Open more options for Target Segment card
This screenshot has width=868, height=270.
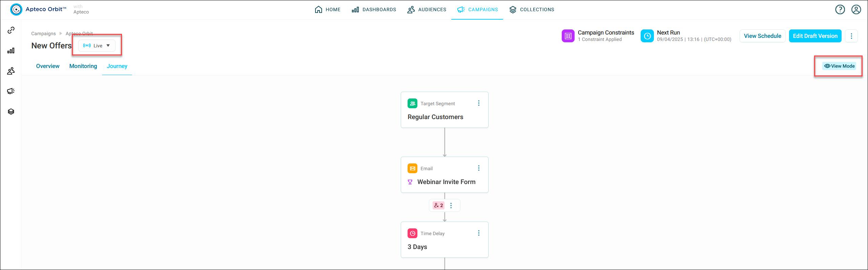tap(479, 103)
